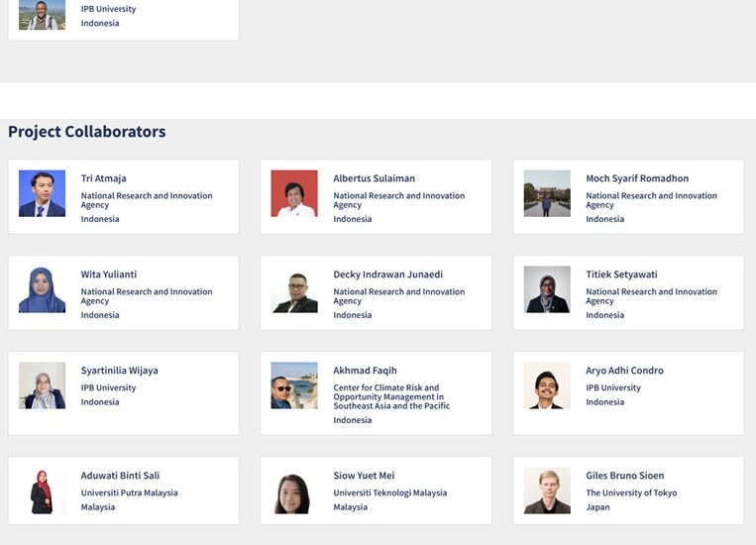Click the Albertus Sulaiman name link
This screenshot has height=545, width=756.
(x=374, y=178)
